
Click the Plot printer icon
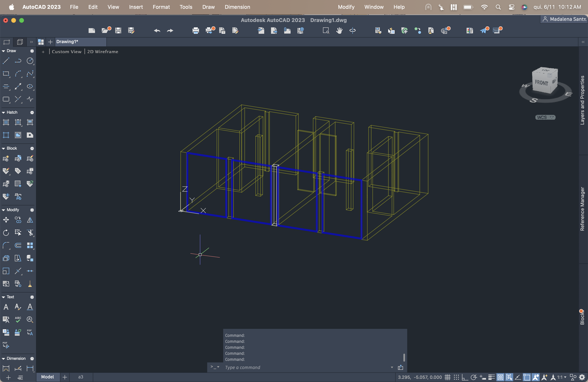195,30
